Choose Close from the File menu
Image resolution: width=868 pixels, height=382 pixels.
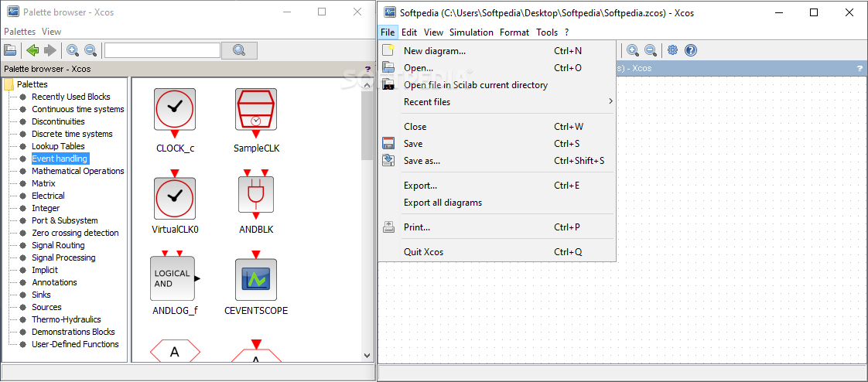497,127
